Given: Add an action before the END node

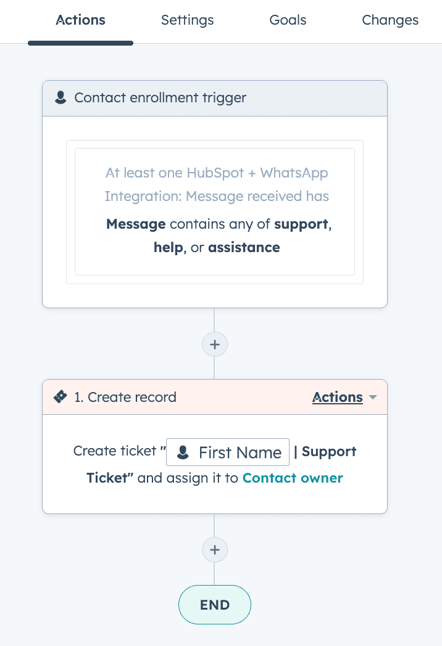Looking at the screenshot, I should tap(215, 550).
